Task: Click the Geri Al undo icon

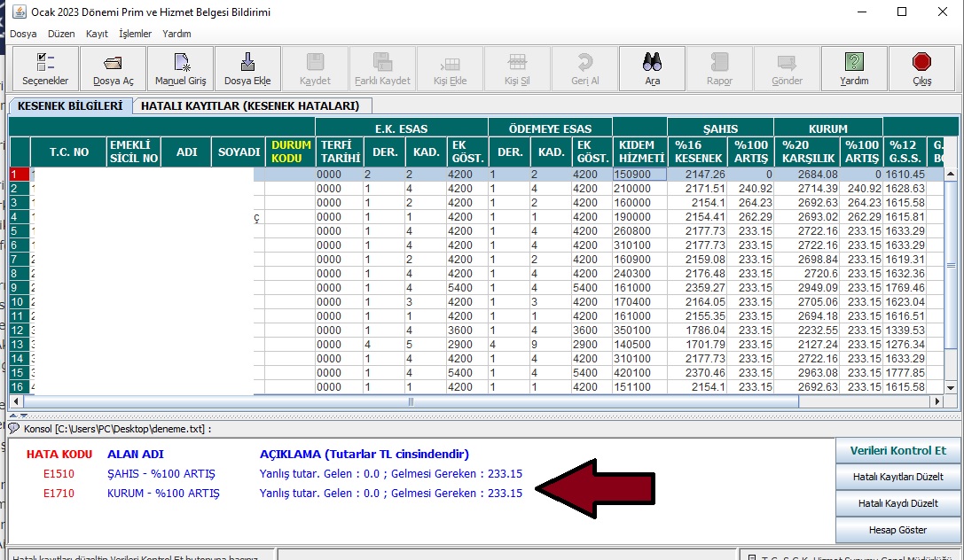Action: click(584, 69)
